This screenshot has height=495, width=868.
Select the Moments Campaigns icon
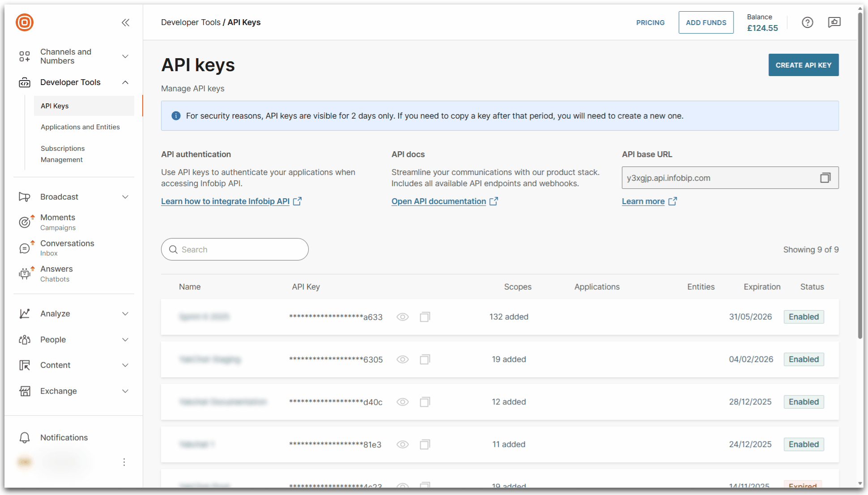click(x=25, y=222)
